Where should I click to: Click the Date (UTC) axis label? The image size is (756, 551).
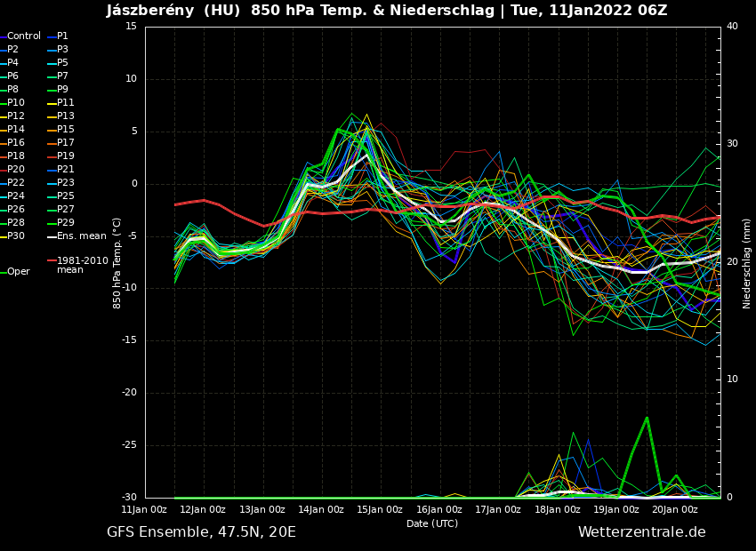tap(432, 523)
